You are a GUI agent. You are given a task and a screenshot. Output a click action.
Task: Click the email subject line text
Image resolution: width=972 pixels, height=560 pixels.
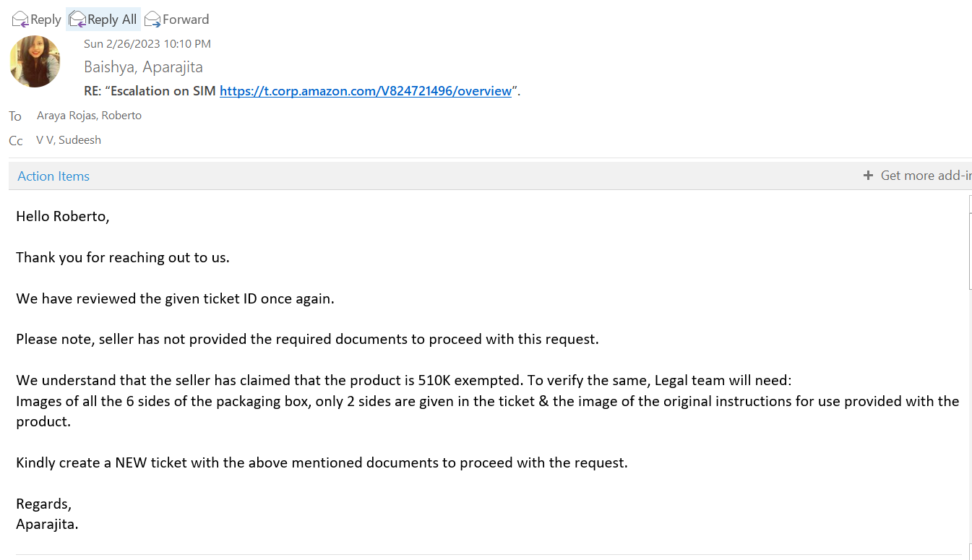tap(302, 91)
